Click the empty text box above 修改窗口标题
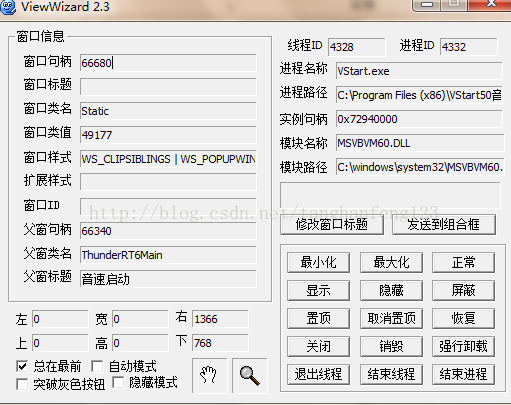The image size is (511, 405). click(x=390, y=195)
